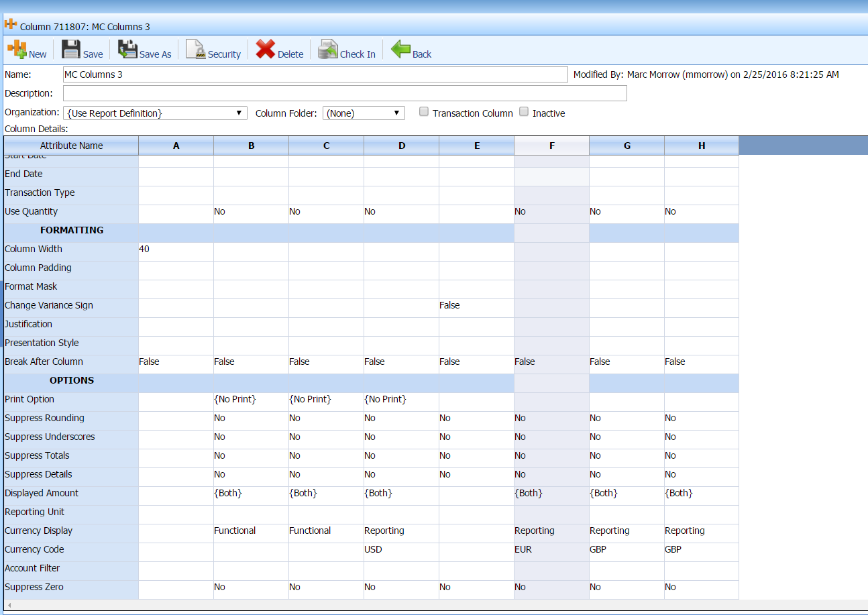Open the Organization dropdown

[x=155, y=113]
